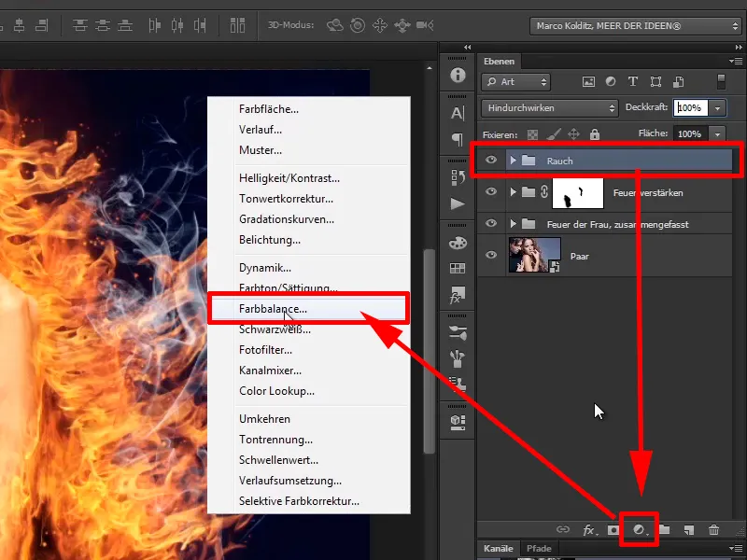Toggle lock transparent pixels

click(x=532, y=134)
